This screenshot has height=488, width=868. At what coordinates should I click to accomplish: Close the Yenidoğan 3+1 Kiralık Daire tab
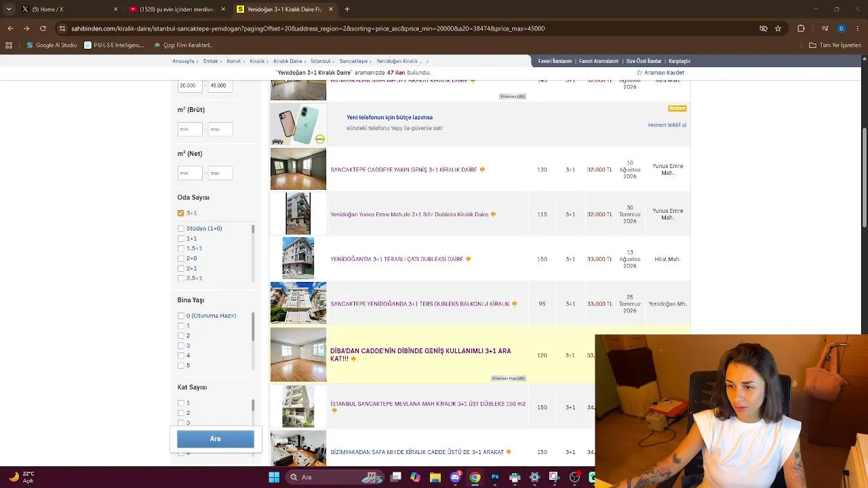coord(331,9)
